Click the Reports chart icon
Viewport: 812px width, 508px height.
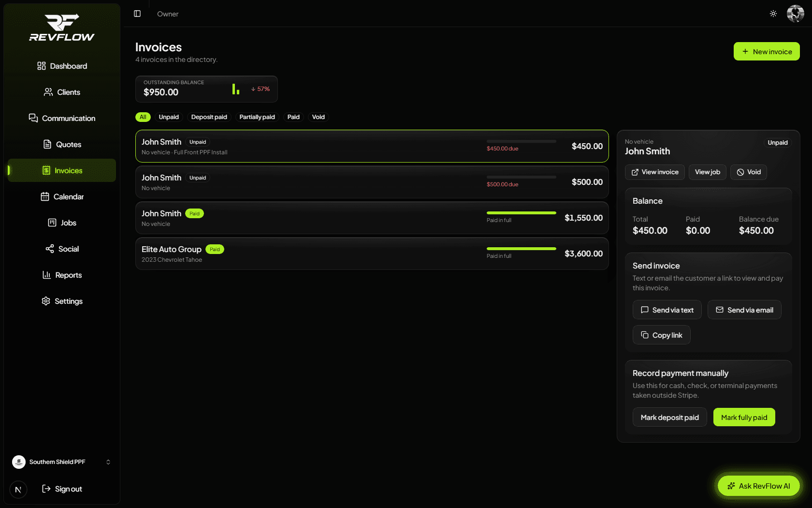click(47, 275)
